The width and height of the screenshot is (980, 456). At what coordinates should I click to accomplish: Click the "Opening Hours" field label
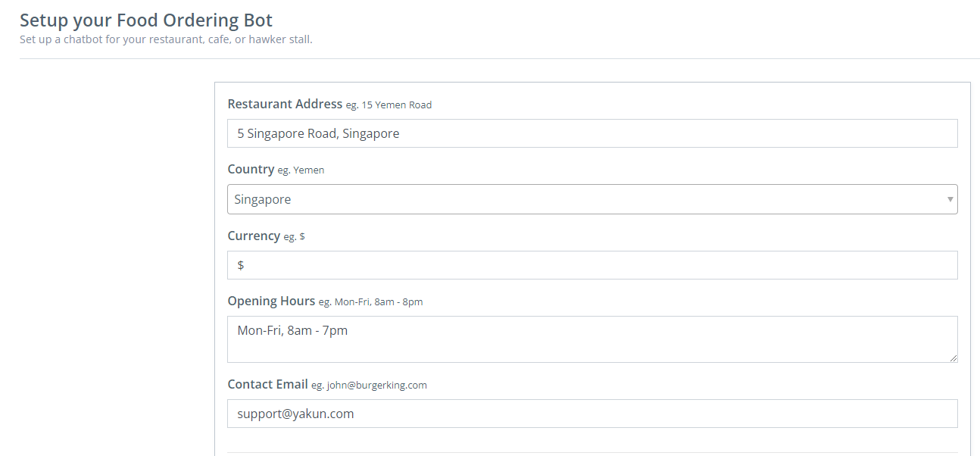(x=271, y=301)
